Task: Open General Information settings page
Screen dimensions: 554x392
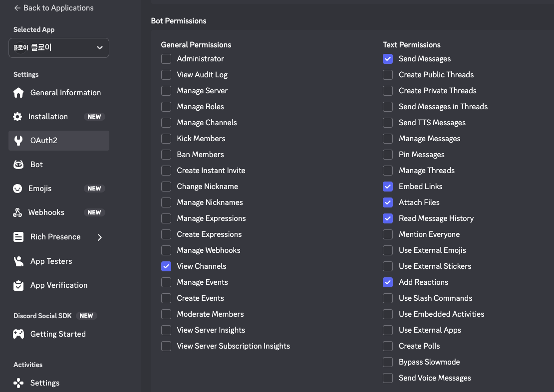Action: (x=59, y=93)
